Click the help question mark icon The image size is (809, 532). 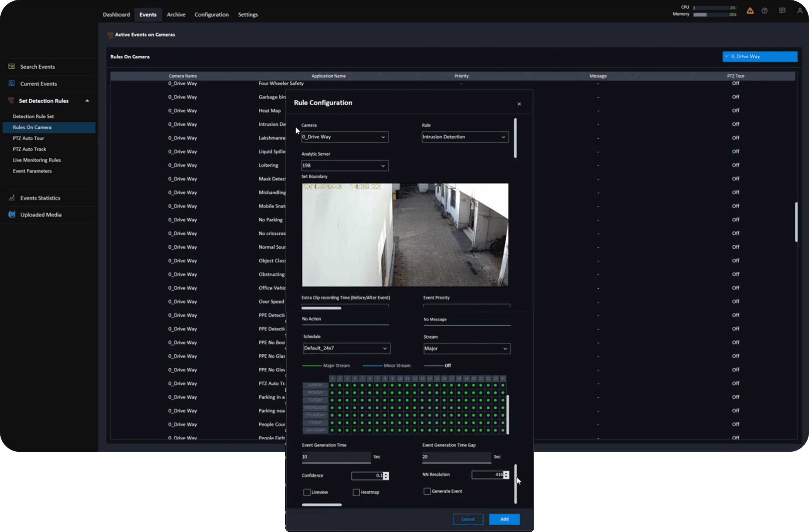coord(764,11)
